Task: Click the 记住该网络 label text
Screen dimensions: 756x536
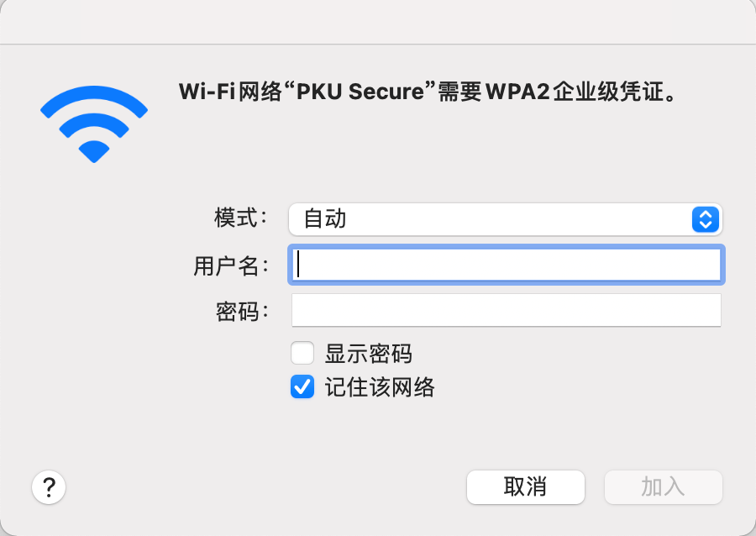Action: pyautogui.click(x=380, y=387)
